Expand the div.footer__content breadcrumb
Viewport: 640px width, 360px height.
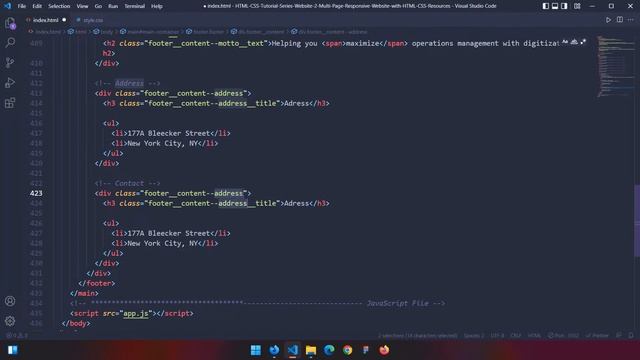[x=258, y=32]
